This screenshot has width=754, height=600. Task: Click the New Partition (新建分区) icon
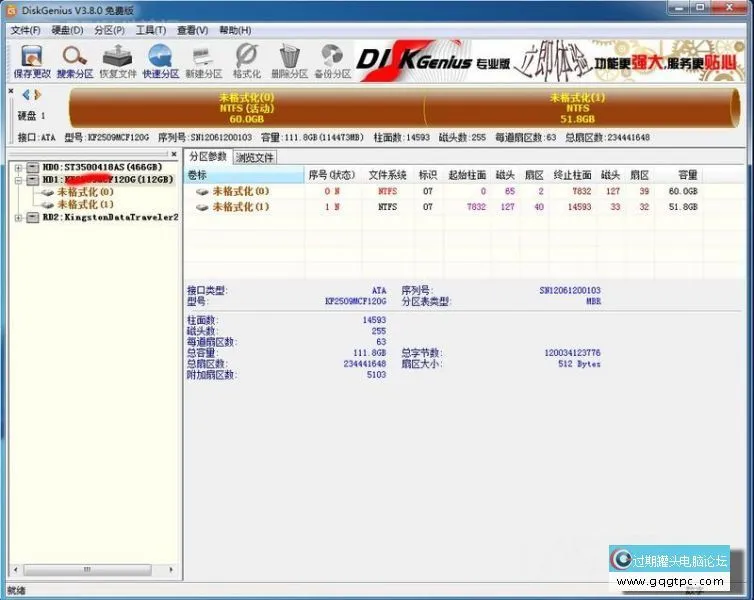(x=203, y=60)
